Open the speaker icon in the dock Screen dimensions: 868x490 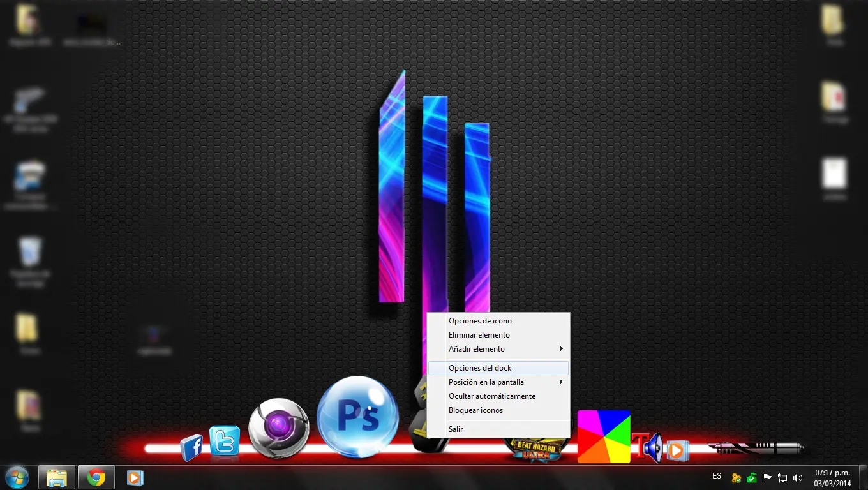coord(654,448)
